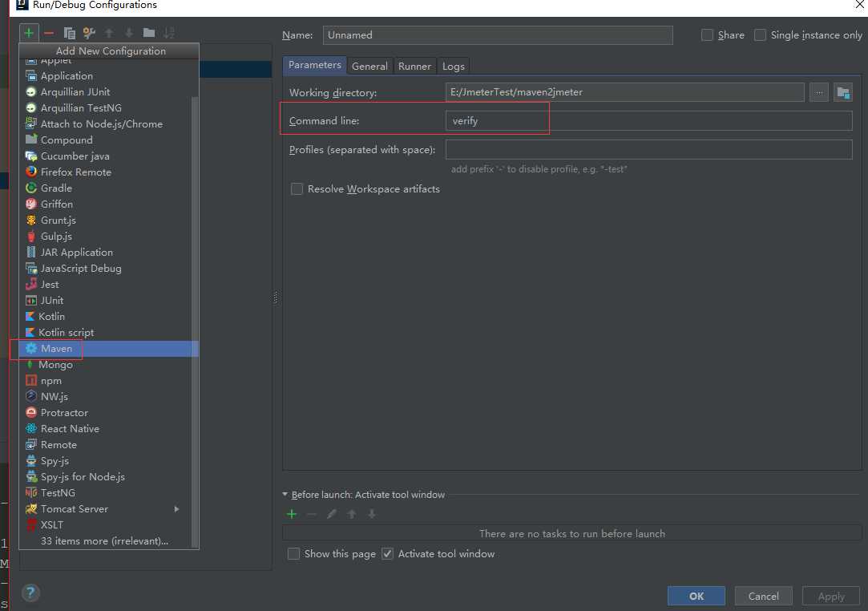Open the Logs tab

[454, 67]
